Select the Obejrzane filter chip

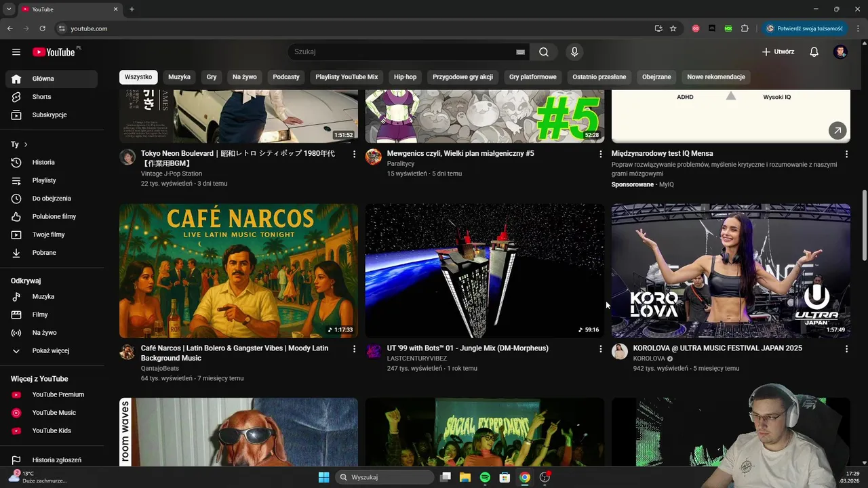pos(656,77)
